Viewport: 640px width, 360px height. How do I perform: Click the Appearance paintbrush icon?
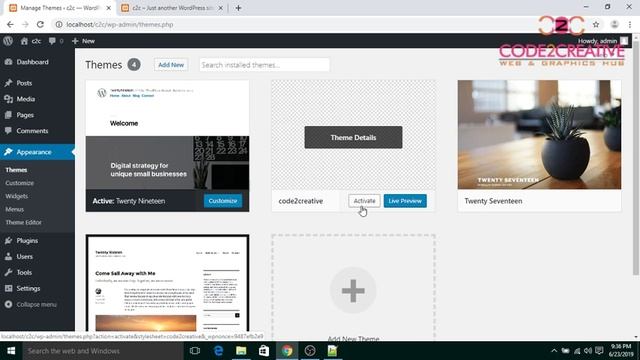[8, 152]
